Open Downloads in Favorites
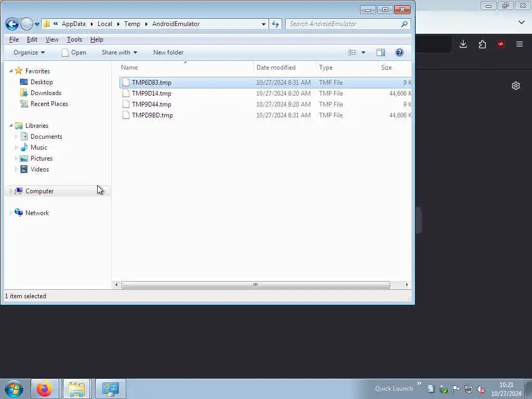 (x=46, y=92)
